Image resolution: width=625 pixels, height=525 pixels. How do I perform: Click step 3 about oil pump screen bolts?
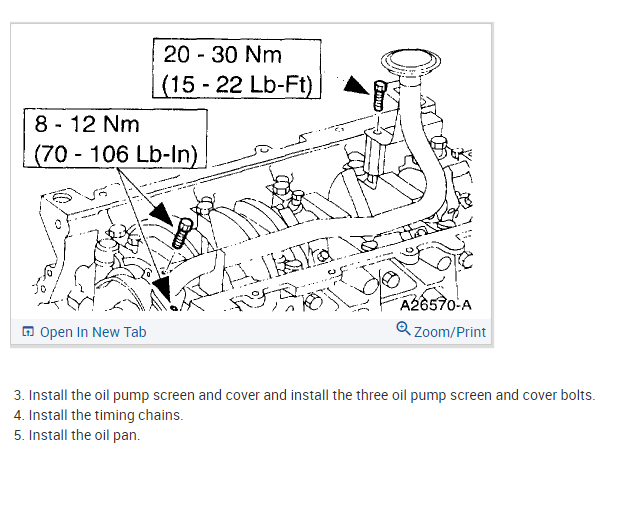[304, 395]
